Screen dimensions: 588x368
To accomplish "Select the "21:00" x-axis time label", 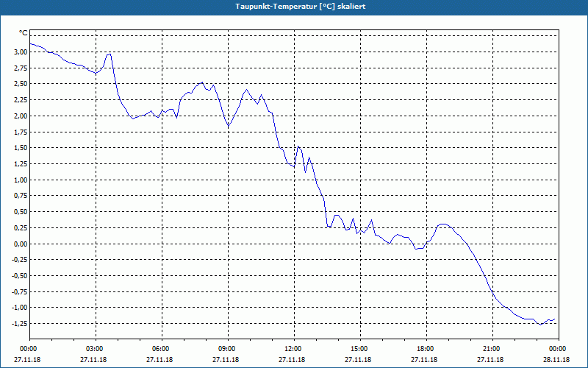I will (492, 349).
